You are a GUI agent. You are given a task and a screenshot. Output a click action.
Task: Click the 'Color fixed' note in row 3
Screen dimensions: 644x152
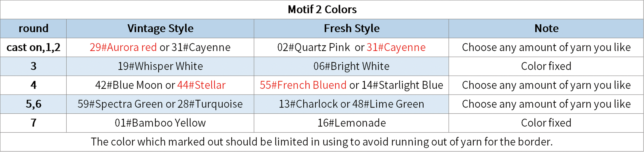pos(546,66)
